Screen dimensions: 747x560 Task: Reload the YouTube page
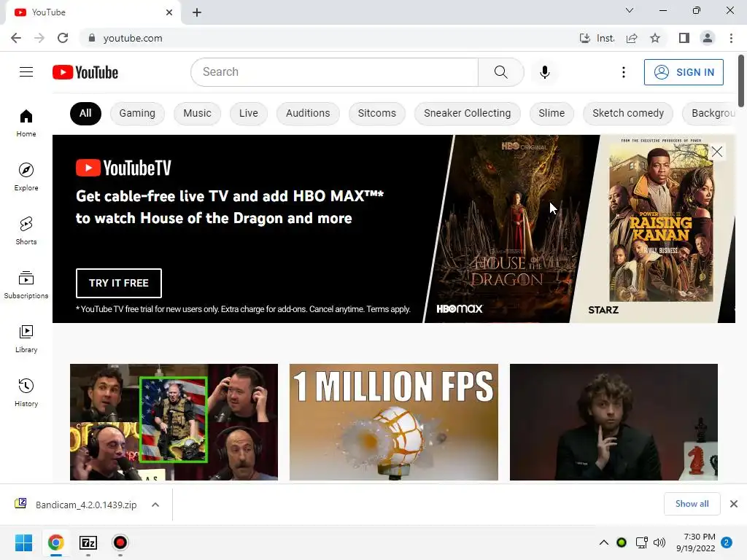tap(63, 38)
